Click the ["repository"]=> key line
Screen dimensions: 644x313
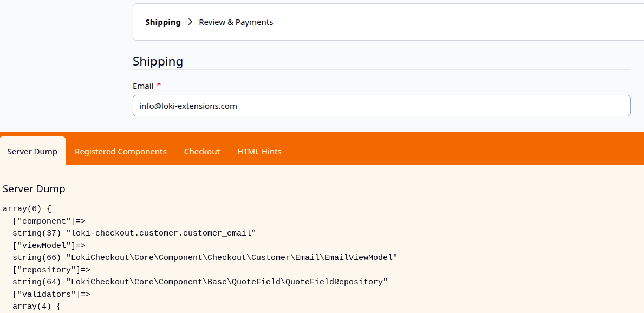pos(51,270)
